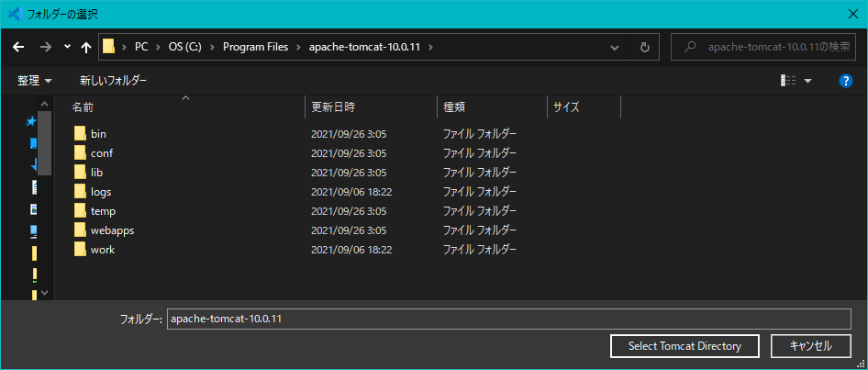Select the webapps folder icon

(x=80, y=230)
